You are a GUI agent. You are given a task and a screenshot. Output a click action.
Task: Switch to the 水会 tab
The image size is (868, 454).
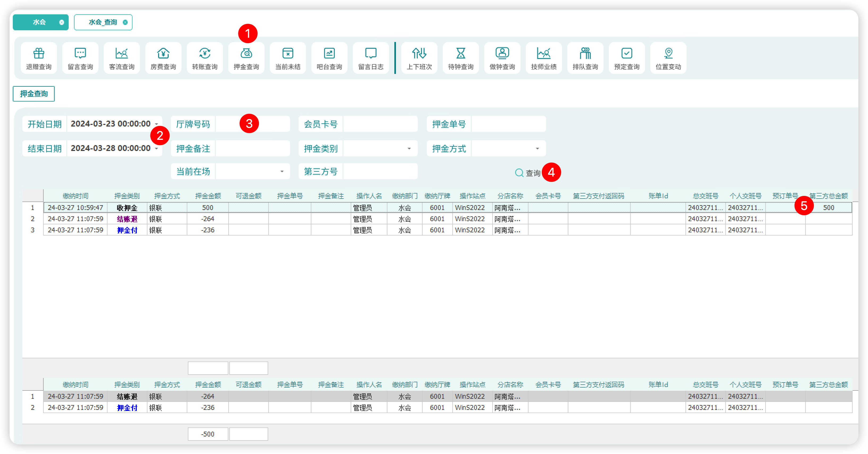[40, 22]
